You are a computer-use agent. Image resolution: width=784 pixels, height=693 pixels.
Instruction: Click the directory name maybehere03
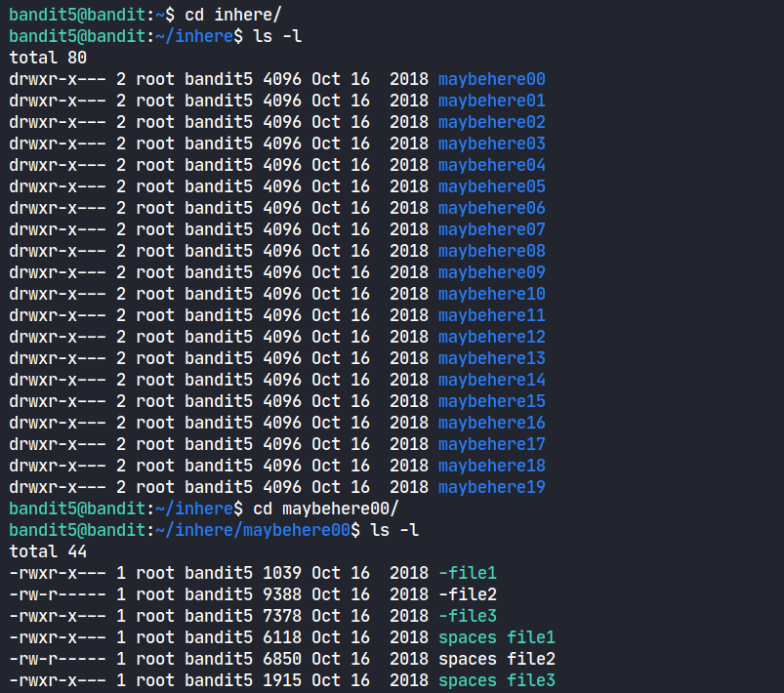point(491,143)
